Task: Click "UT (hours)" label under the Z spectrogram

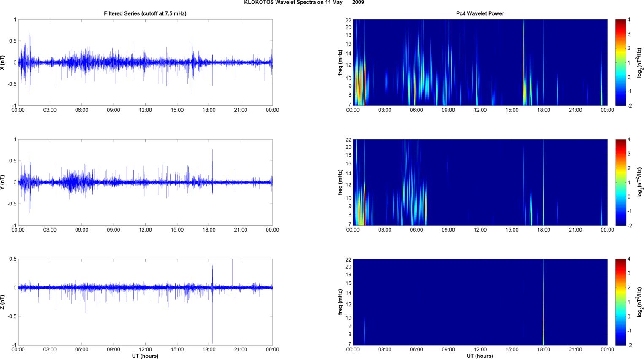Action: [x=480, y=356]
